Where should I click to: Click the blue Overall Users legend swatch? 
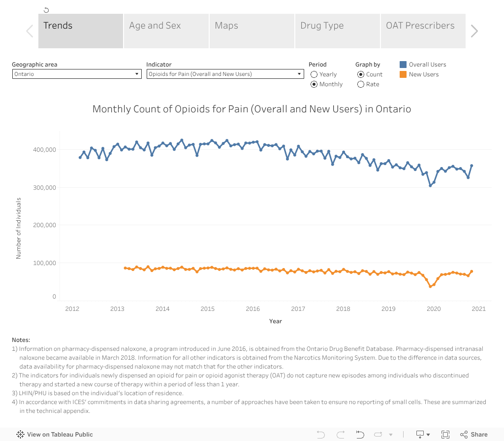[403, 65]
